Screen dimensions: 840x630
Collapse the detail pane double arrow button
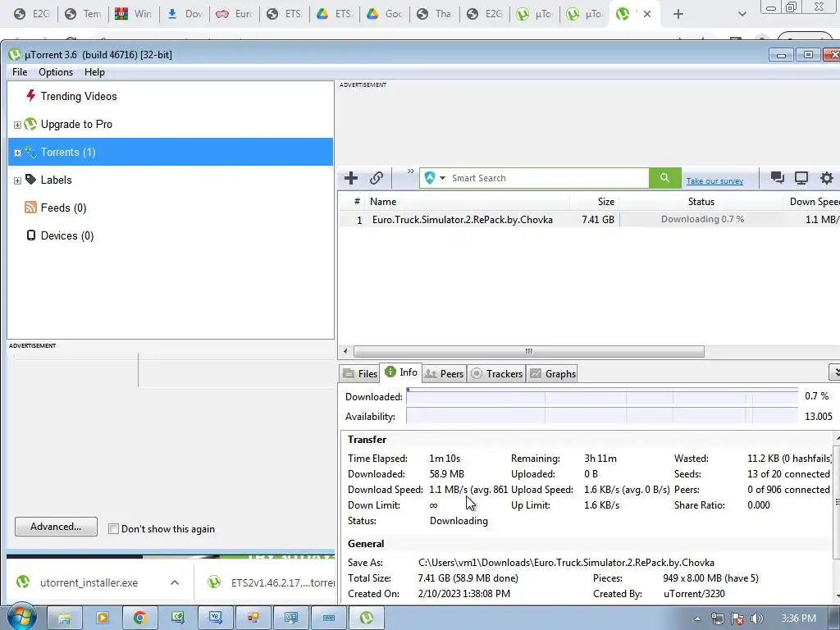pos(834,372)
